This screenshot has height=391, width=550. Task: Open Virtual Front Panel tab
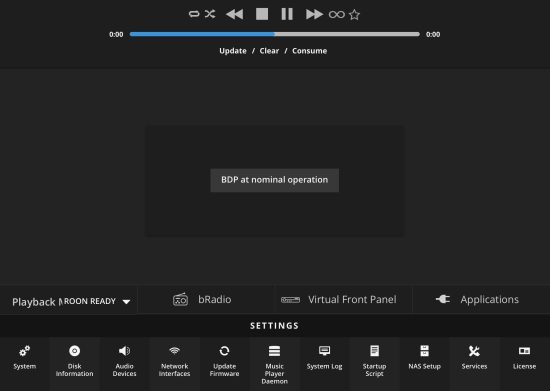coord(344,299)
